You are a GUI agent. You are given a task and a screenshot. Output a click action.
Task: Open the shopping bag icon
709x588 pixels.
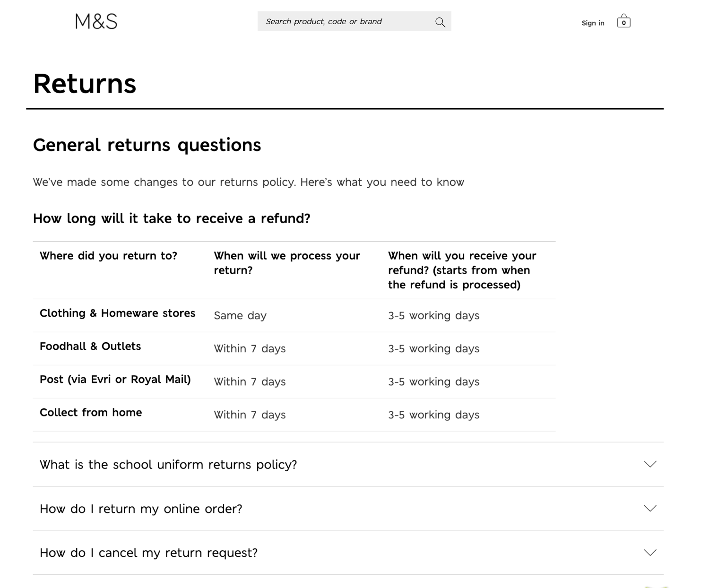623,21
